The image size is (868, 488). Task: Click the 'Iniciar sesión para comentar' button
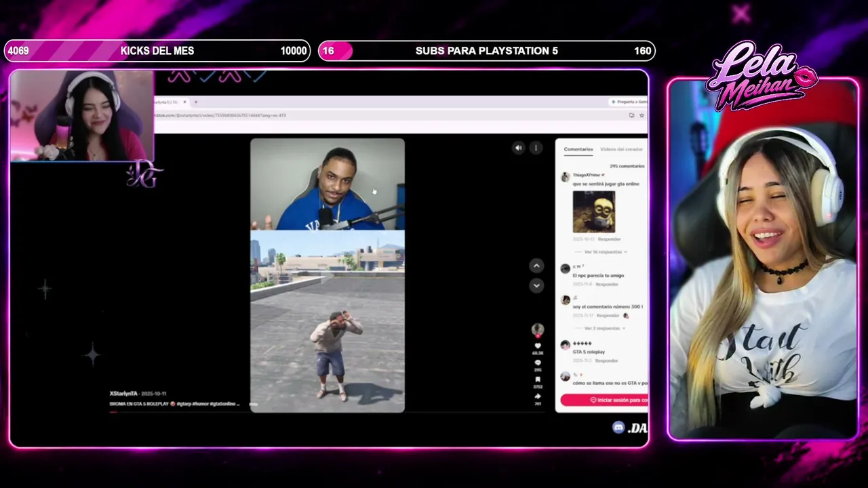tap(604, 400)
